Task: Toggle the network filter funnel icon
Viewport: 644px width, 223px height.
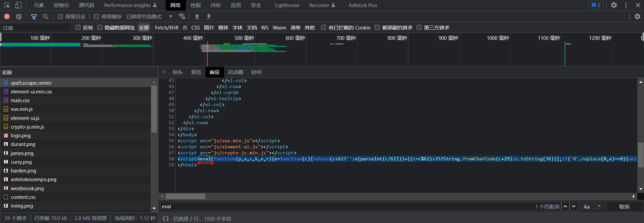Action: tap(34, 16)
